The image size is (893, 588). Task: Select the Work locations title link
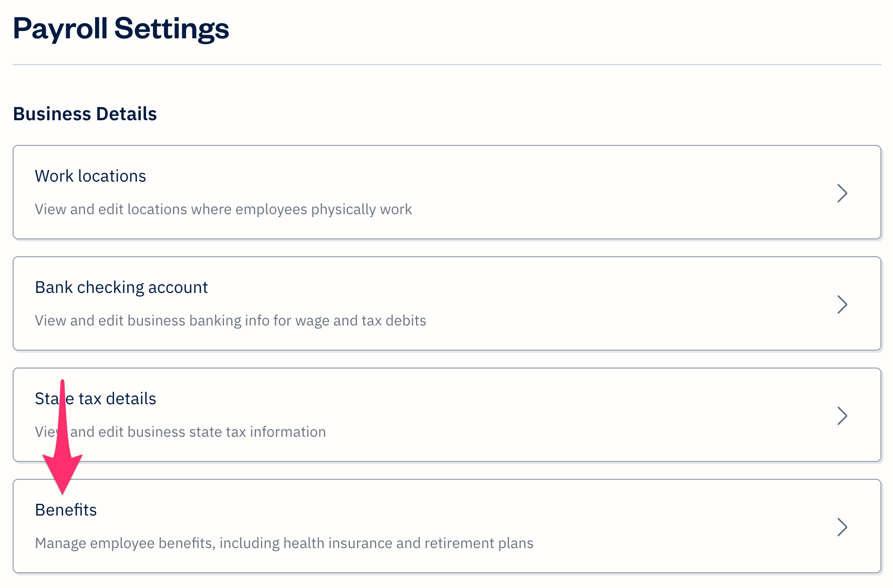[x=90, y=176]
